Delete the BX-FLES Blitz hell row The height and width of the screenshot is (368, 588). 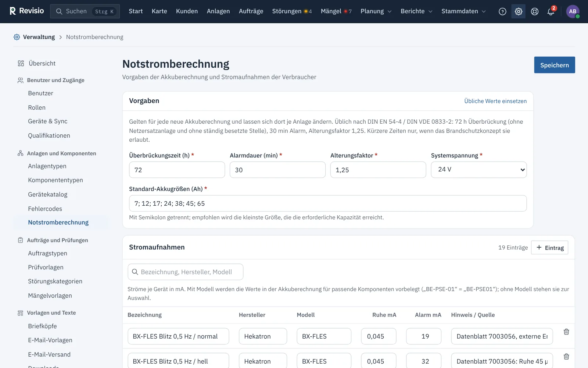coord(566,356)
